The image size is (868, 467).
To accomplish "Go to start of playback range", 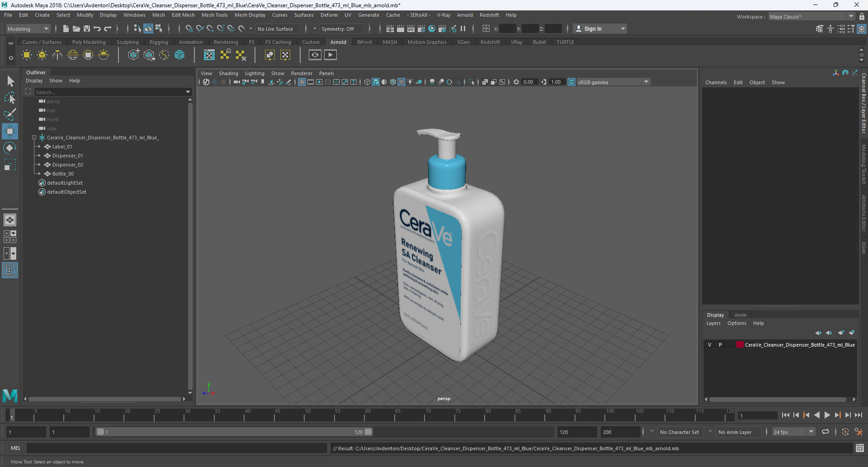I will (785, 415).
